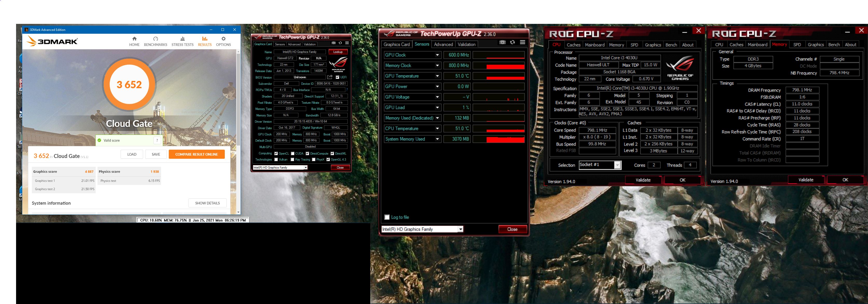Switch to Validation tab in GPU-Z Sensors window
The width and height of the screenshot is (868, 304).
pos(466,44)
